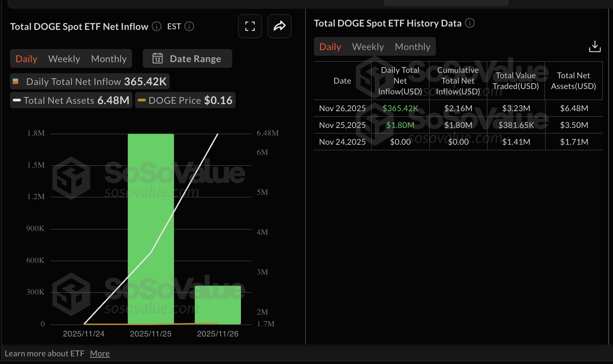This screenshot has height=364, width=613.
Task: Click info icon beside History Data title
Action: click(x=469, y=23)
